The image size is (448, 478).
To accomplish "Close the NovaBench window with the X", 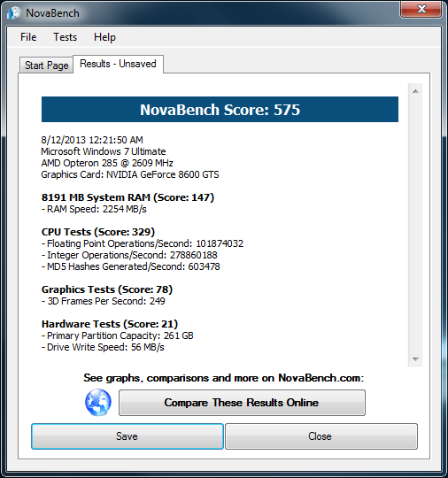I will (421, 9).
